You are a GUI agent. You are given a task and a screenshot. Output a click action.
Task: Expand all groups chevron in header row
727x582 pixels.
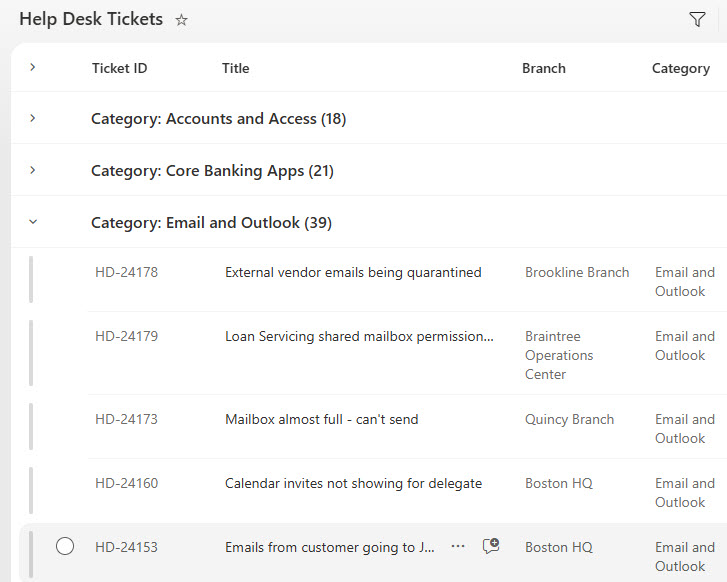tap(32, 67)
